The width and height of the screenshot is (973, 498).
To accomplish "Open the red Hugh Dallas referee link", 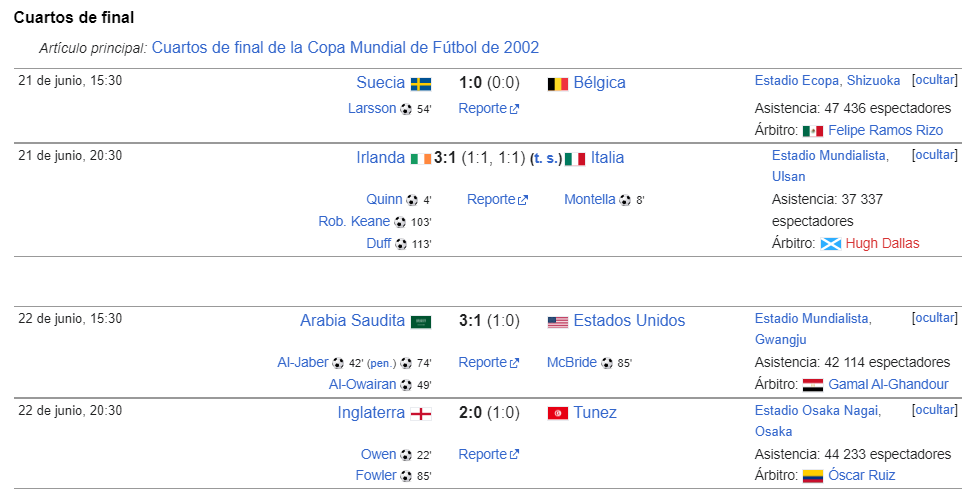I will [x=882, y=244].
